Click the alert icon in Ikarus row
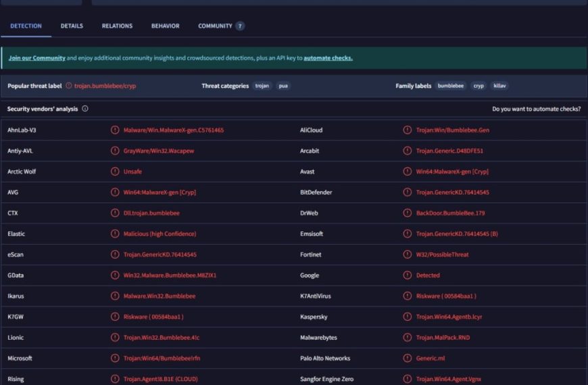 115,296
